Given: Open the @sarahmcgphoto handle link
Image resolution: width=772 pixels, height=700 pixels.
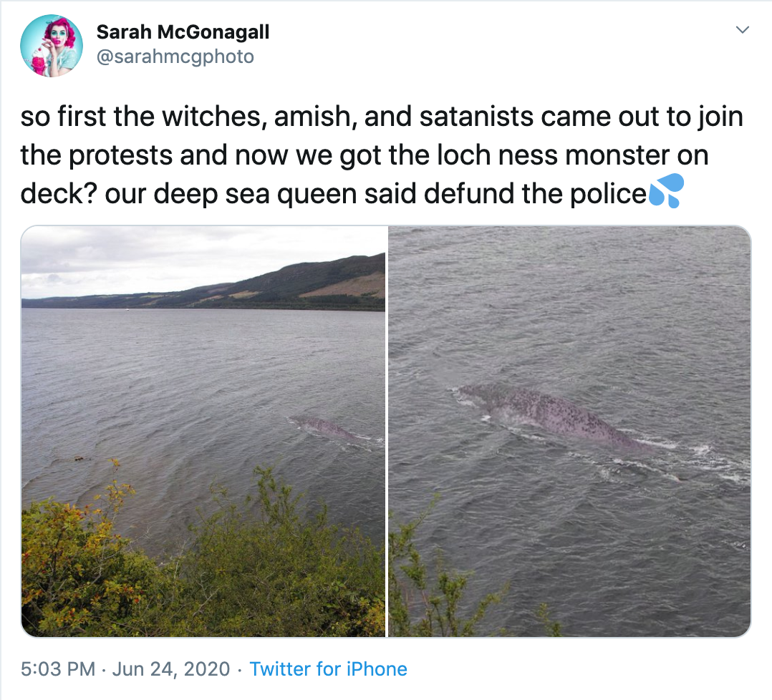Looking at the screenshot, I should [x=175, y=57].
